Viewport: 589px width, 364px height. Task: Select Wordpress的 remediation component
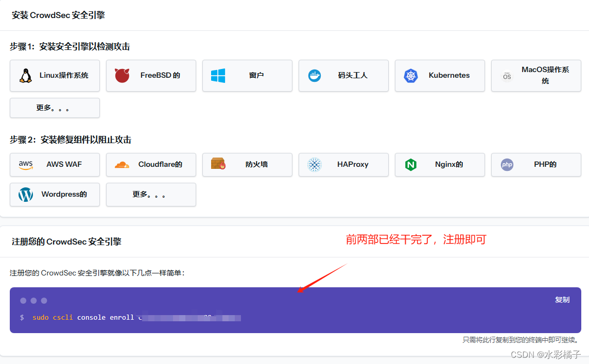(55, 195)
